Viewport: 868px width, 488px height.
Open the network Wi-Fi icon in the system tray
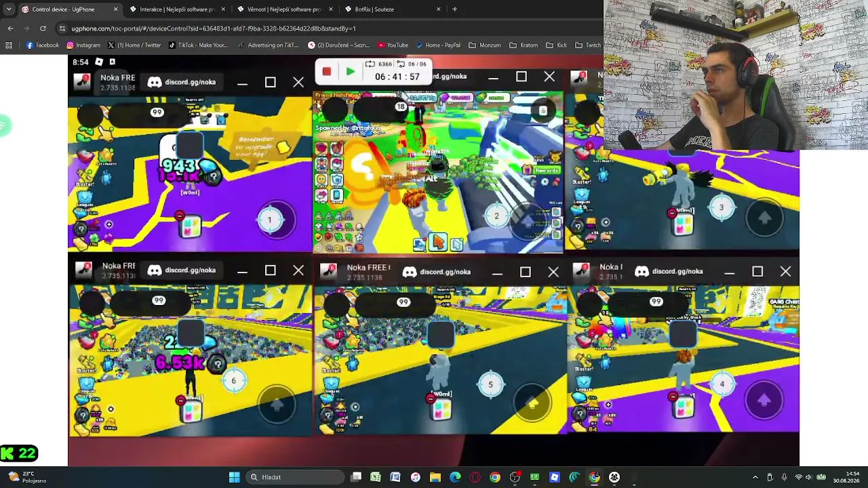(797, 477)
